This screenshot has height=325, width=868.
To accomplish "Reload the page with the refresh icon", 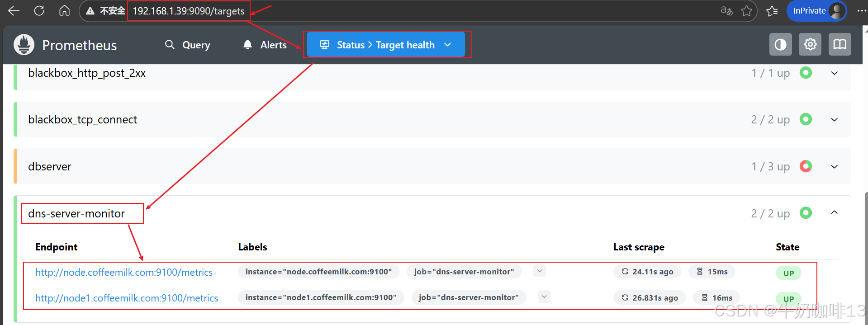I will click(x=39, y=11).
